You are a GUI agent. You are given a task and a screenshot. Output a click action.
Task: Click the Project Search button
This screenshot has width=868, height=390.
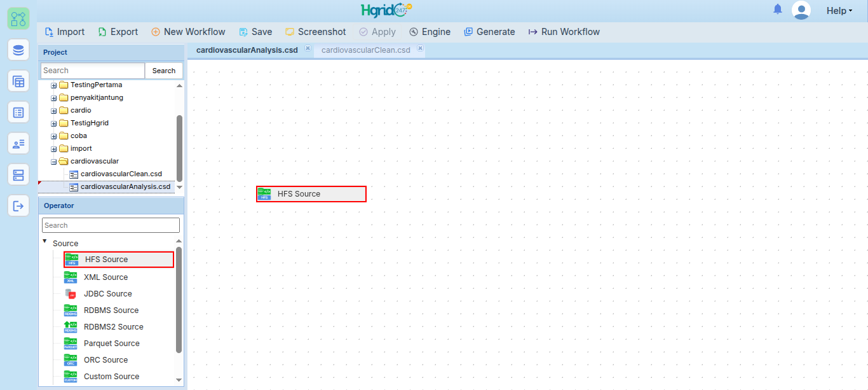[164, 71]
